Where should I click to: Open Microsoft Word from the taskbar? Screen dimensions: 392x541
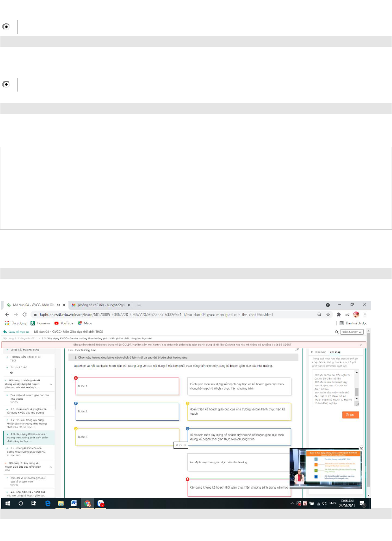(x=74, y=503)
